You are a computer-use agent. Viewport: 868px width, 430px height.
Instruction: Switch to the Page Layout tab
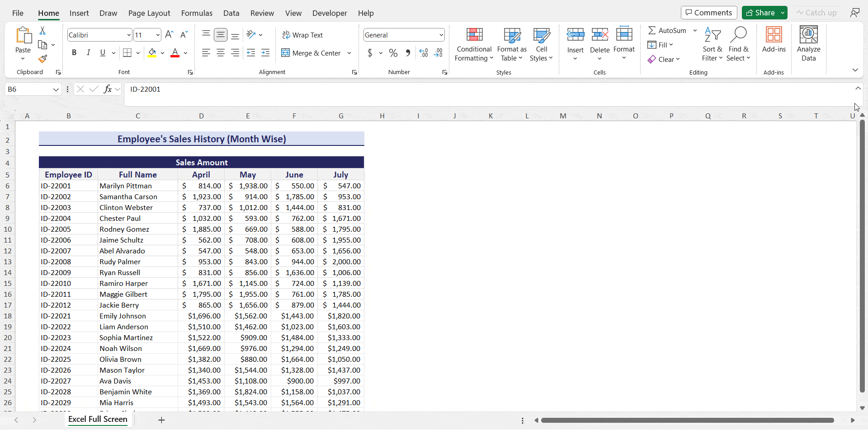(x=149, y=13)
